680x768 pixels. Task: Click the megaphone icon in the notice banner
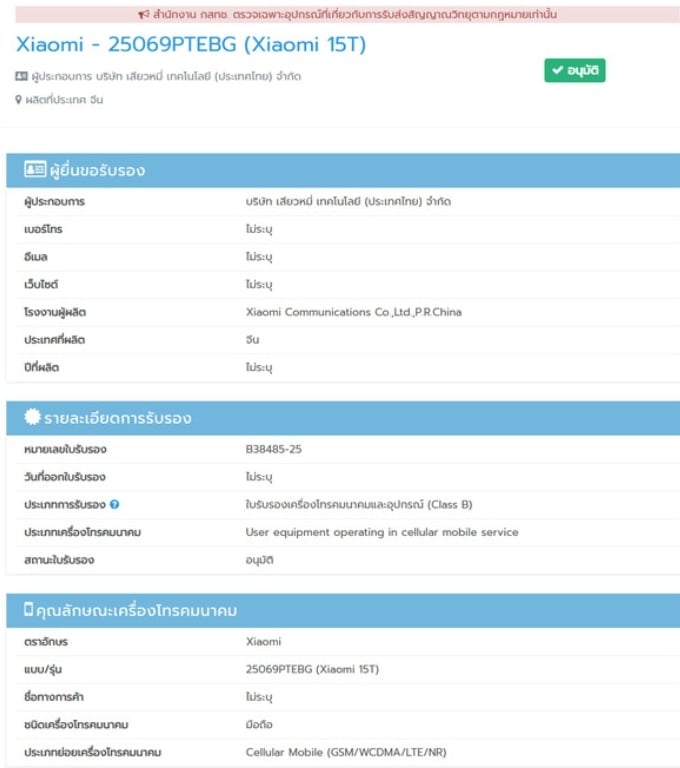[144, 14]
